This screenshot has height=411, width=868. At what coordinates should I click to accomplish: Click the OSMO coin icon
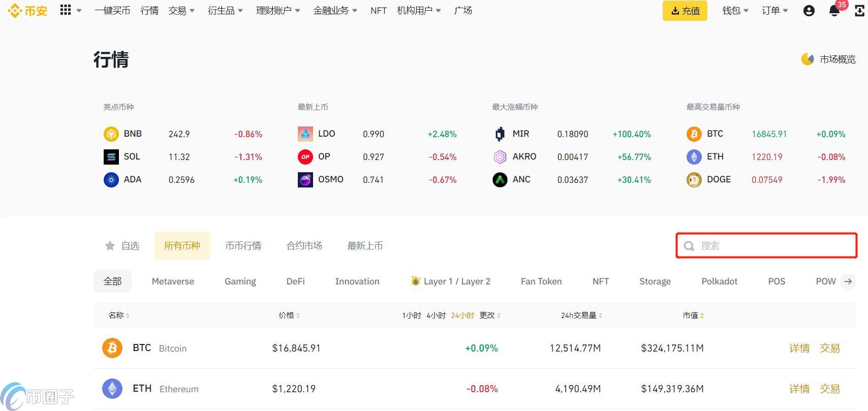[305, 180]
